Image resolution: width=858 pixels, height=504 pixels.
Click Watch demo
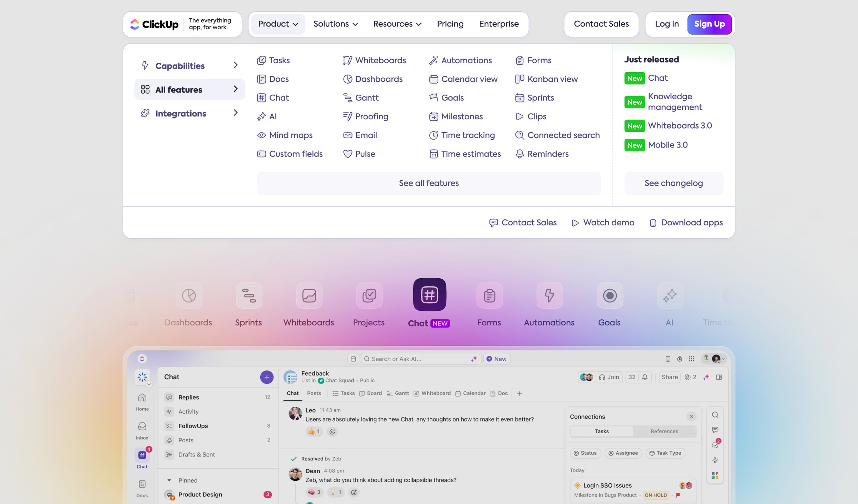click(603, 223)
